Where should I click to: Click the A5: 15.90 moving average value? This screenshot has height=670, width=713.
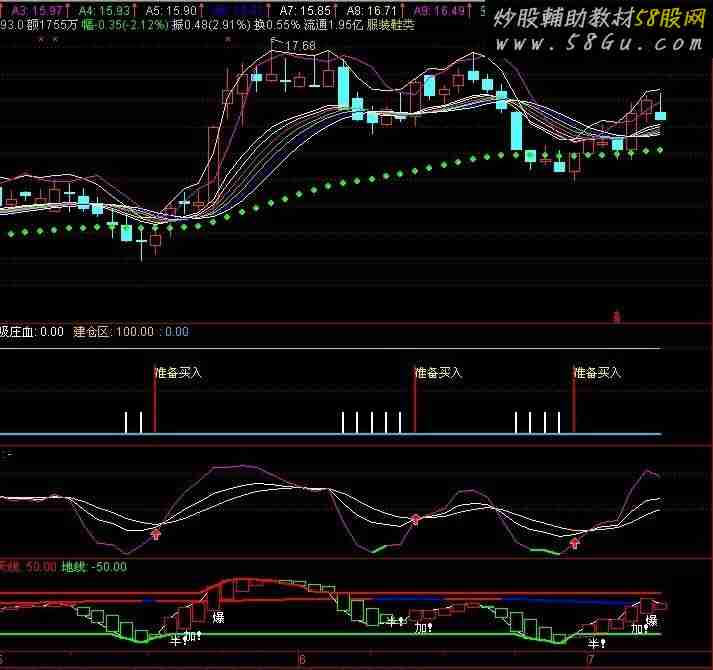pyautogui.click(x=171, y=10)
